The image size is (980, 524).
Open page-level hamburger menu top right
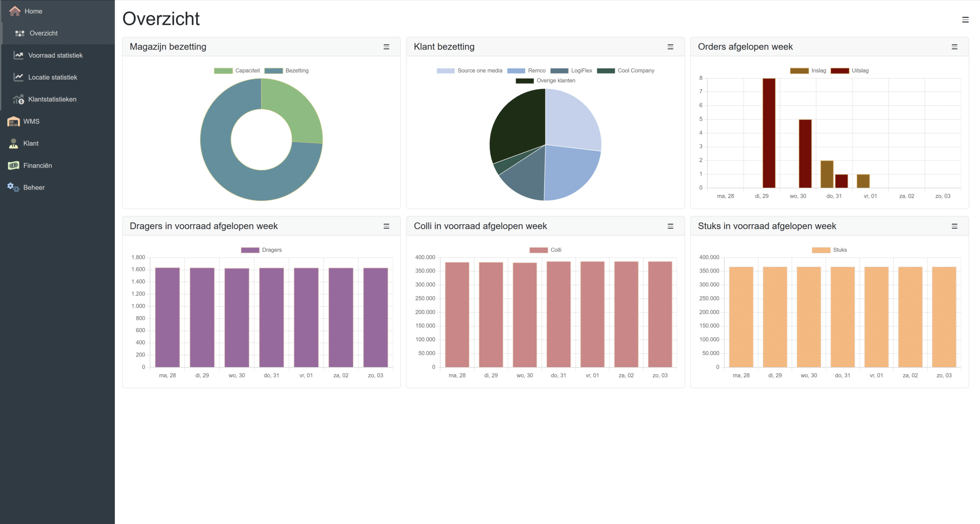tap(965, 20)
